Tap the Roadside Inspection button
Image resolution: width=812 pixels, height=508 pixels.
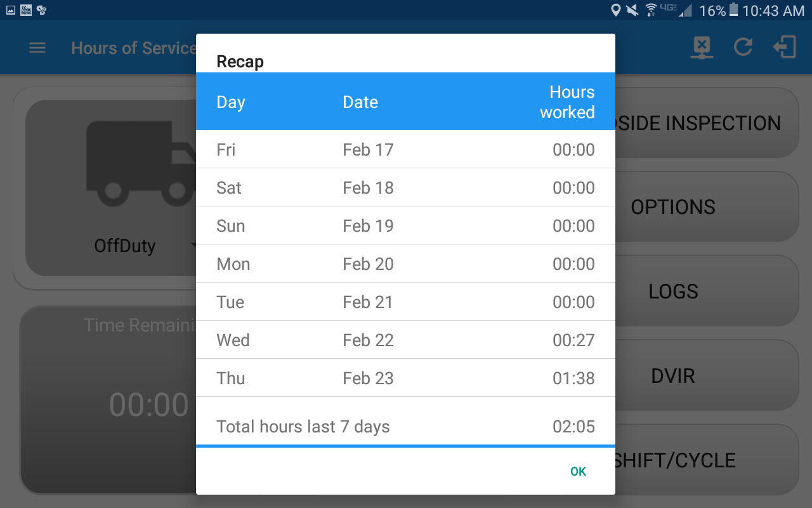click(704, 123)
